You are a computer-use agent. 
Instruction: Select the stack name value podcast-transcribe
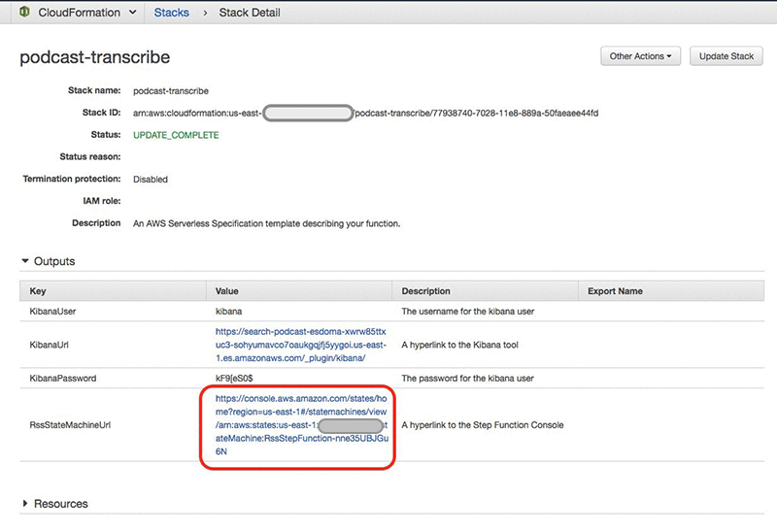point(171,91)
